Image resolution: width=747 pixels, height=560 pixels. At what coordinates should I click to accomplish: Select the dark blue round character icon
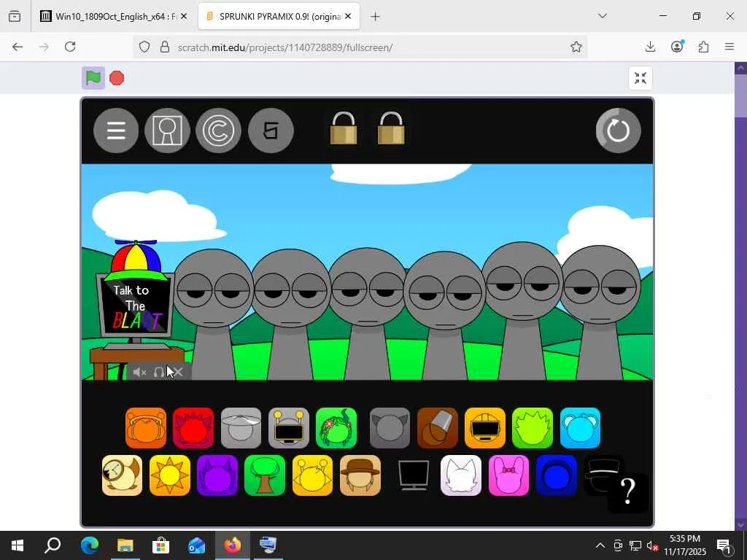(557, 475)
